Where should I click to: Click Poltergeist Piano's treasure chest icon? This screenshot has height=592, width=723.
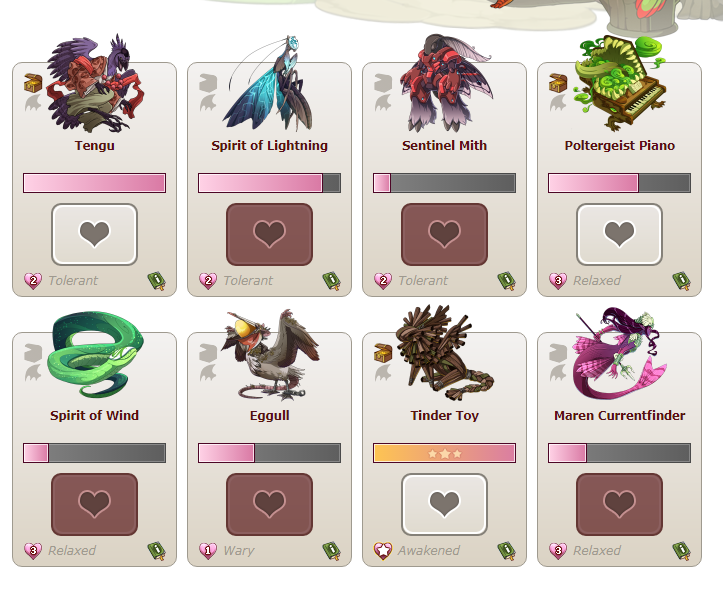tap(558, 83)
